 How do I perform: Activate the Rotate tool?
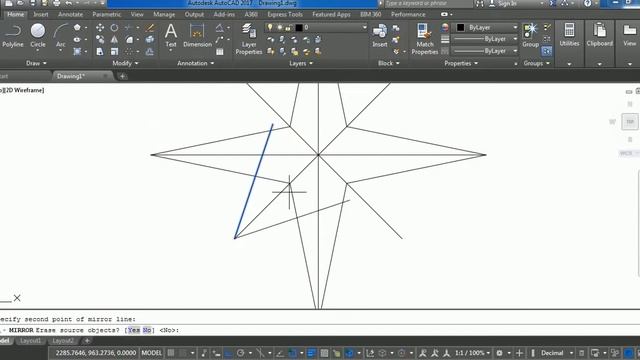[114, 28]
